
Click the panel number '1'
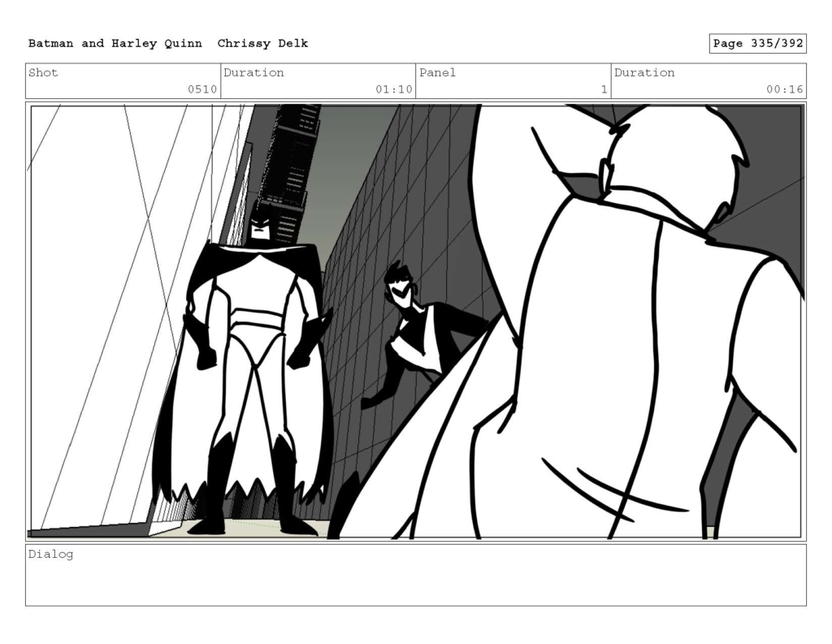click(604, 89)
